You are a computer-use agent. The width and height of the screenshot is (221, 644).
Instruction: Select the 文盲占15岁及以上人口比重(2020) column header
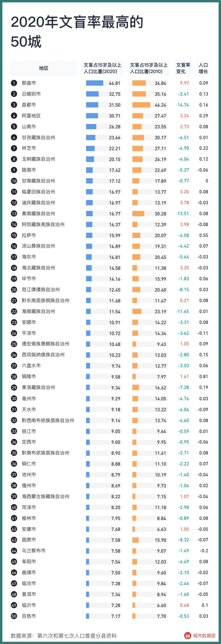click(103, 68)
